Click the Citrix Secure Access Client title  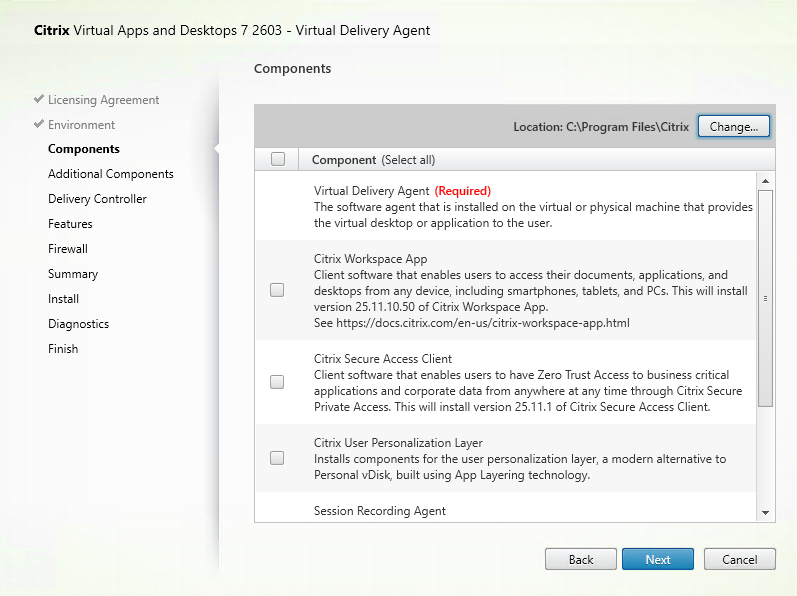point(383,359)
